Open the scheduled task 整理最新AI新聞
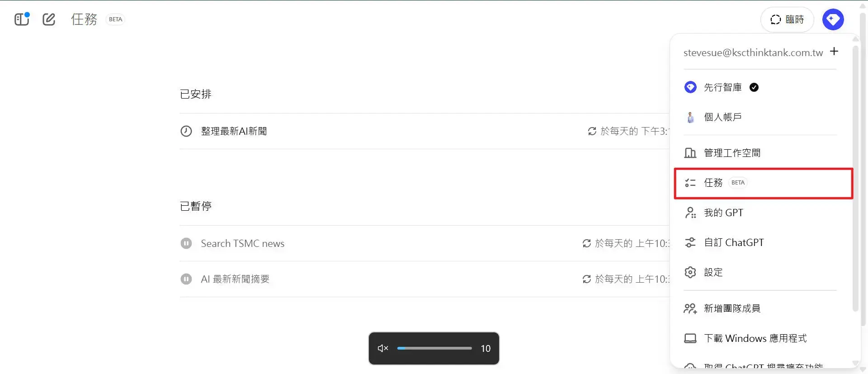Screen dimensions: 868x374 tap(234, 131)
